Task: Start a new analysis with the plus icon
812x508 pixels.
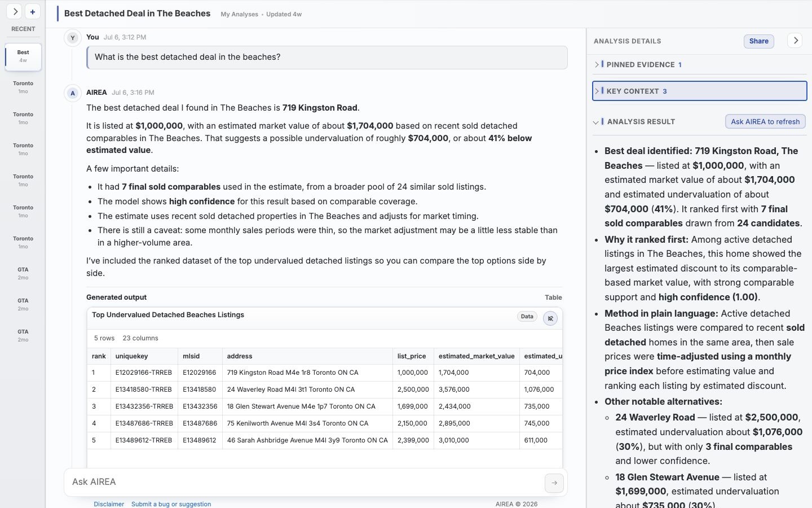Action: (x=33, y=11)
